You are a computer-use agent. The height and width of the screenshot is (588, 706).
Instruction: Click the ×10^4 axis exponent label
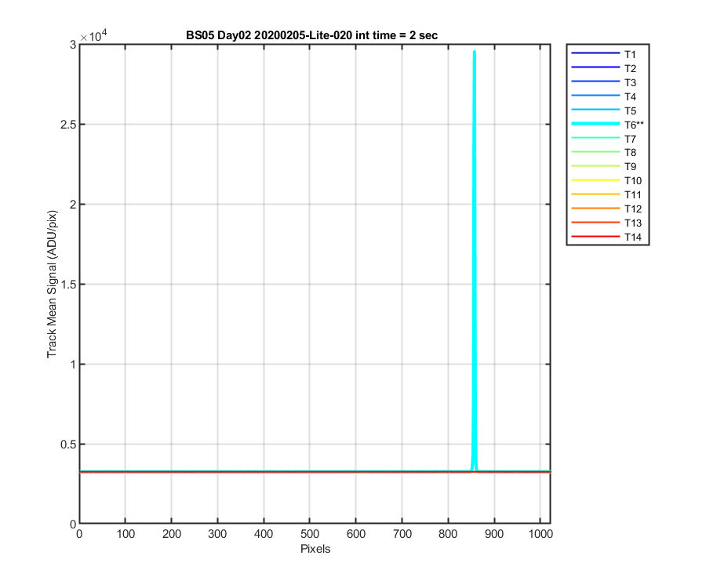[93, 35]
